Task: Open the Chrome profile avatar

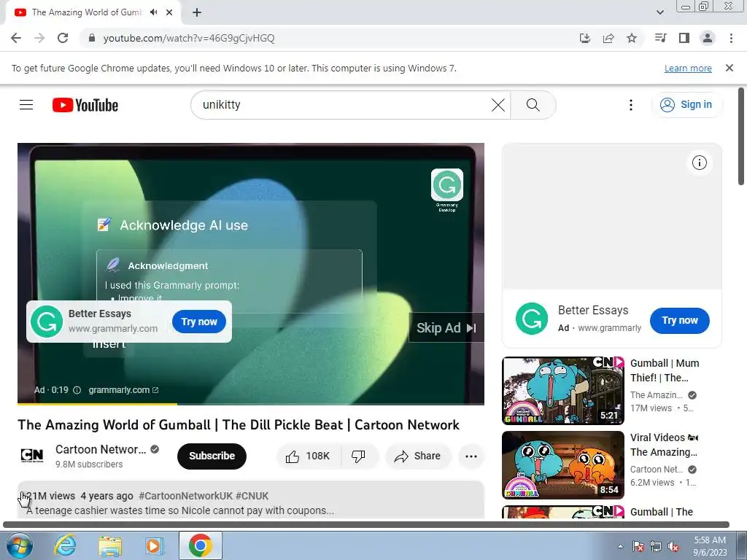Action: coord(708,38)
